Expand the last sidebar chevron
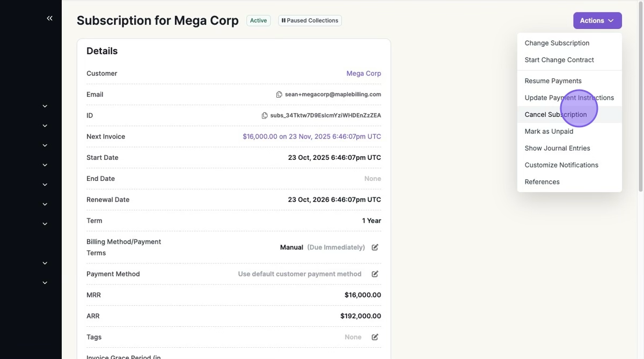Screen dimensions: 644x359 coord(45,283)
